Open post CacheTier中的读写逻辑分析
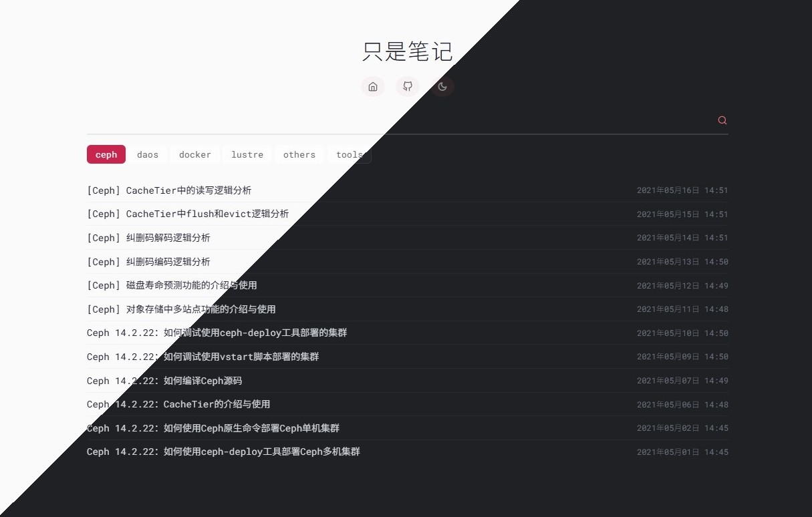Image resolution: width=812 pixels, height=517 pixels. pos(169,190)
